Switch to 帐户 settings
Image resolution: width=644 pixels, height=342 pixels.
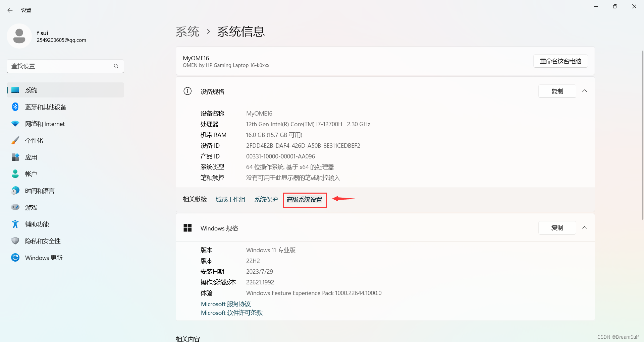65,174
